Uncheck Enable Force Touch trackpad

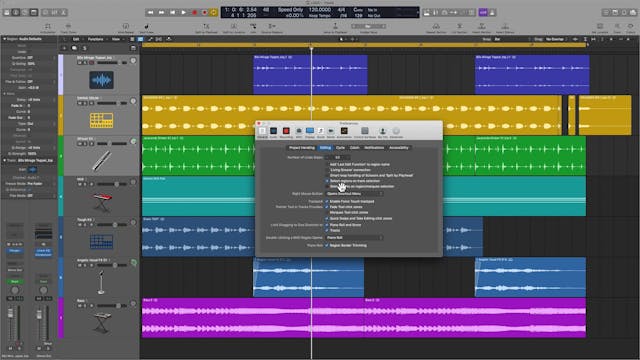pyautogui.click(x=327, y=202)
